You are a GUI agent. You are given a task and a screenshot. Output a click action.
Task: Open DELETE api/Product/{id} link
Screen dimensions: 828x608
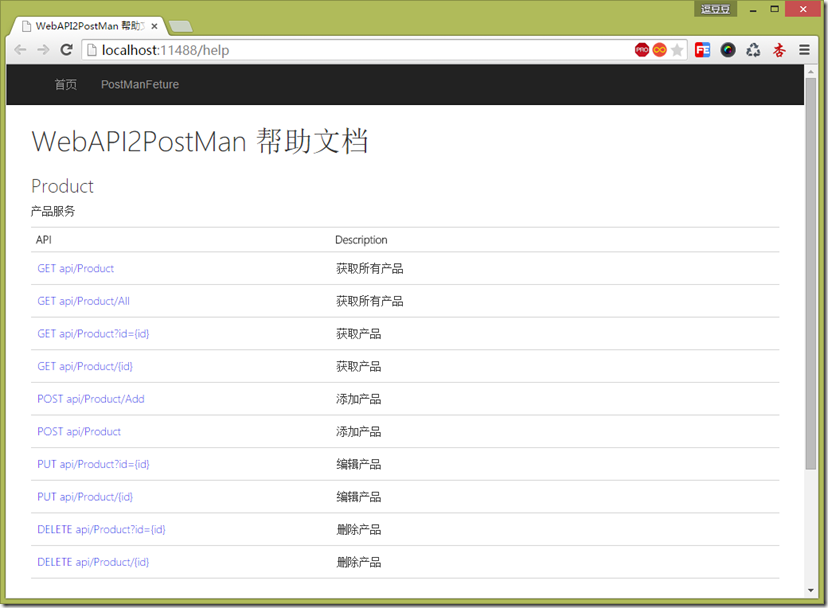[93, 562]
